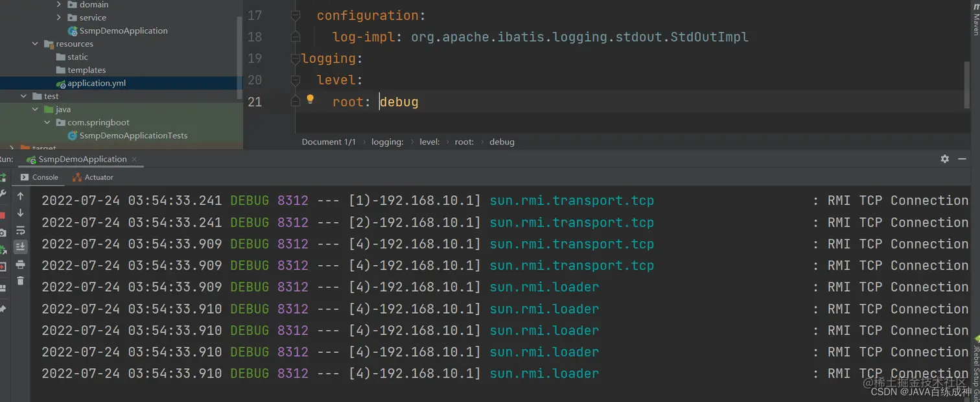Image resolution: width=980 pixels, height=402 pixels.
Task: Switch to the Actuator tab
Action: [x=92, y=177]
